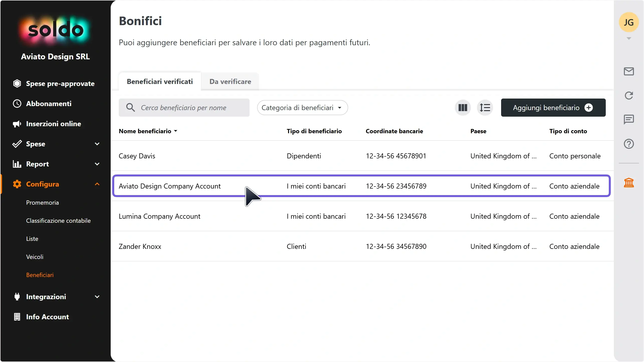The width and height of the screenshot is (644, 362).
Task: Open the arrow below the JG avatar
Action: (629, 38)
